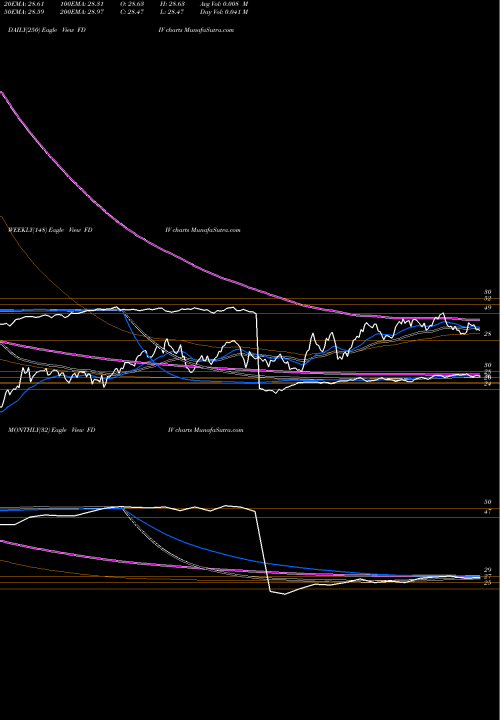Click the 100EMA: 28.31 reading
Image resolution: width=500 pixels, height=720 pixels.
click(81, 4)
